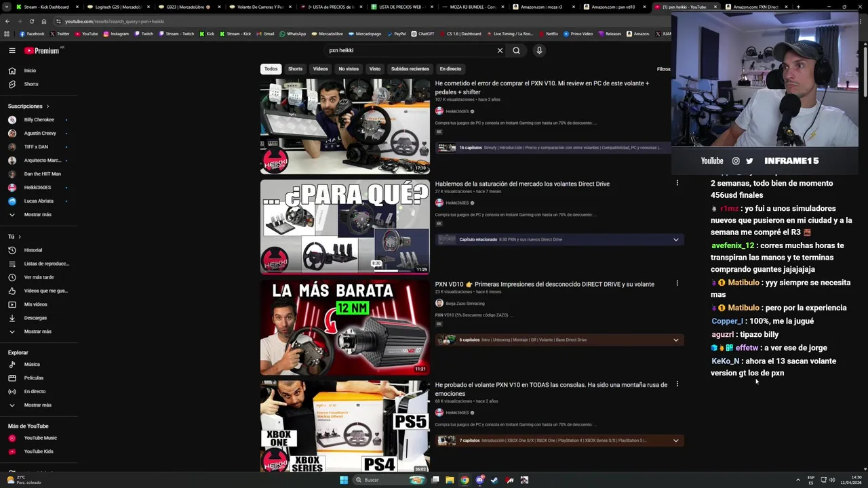
Task: Open the Facebook bookmark in the bookmarks bar
Action: [32, 33]
